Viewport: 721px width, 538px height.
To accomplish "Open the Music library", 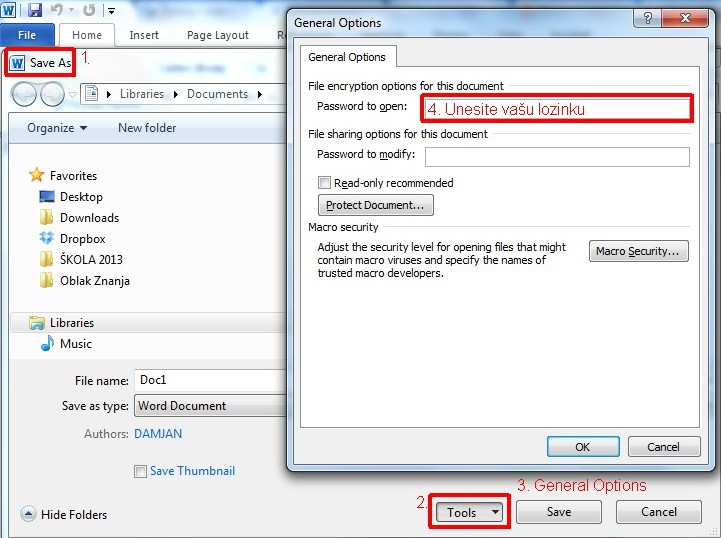I will tap(75, 344).
